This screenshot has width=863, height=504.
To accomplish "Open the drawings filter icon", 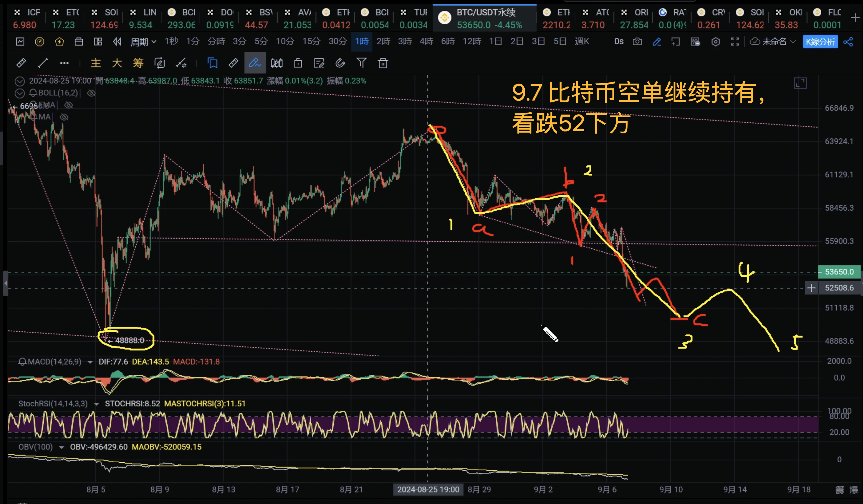I will [362, 63].
